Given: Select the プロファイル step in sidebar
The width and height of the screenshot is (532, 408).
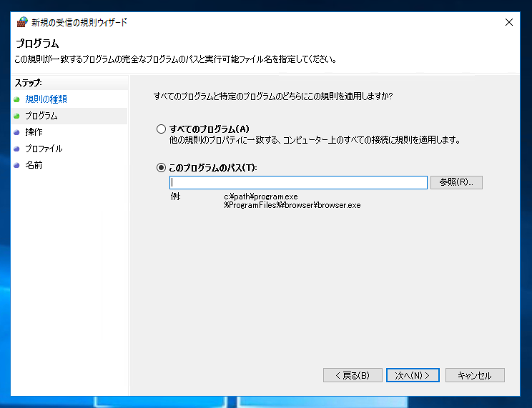Looking at the screenshot, I should click(x=44, y=149).
